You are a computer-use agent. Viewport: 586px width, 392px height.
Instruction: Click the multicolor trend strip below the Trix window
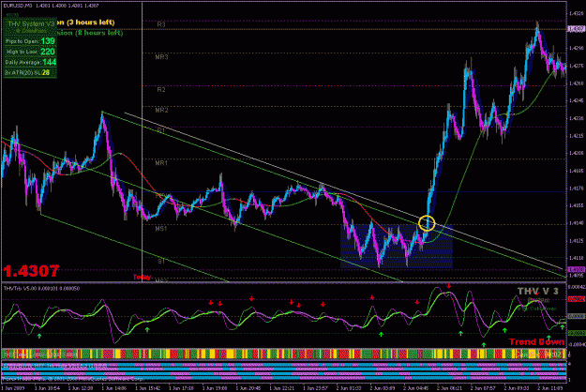click(x=284, y=354)
